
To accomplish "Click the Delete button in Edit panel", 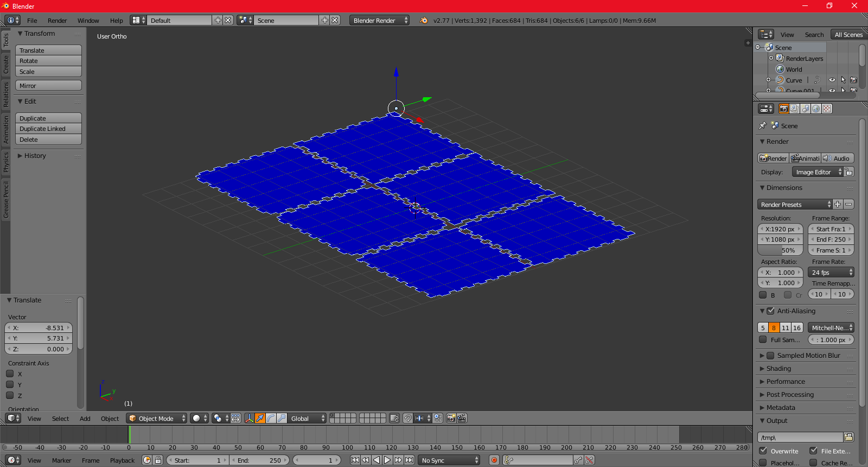I will pos(48,140).
